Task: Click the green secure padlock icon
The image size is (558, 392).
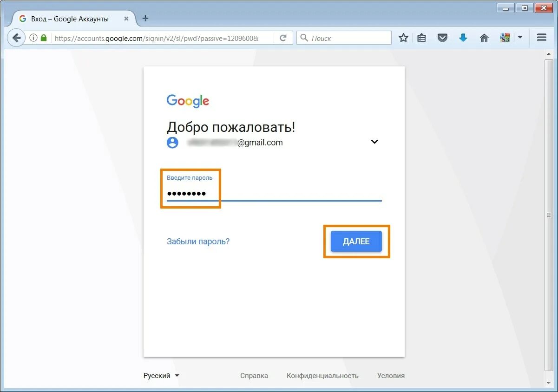Action: (x=44, y=38)
